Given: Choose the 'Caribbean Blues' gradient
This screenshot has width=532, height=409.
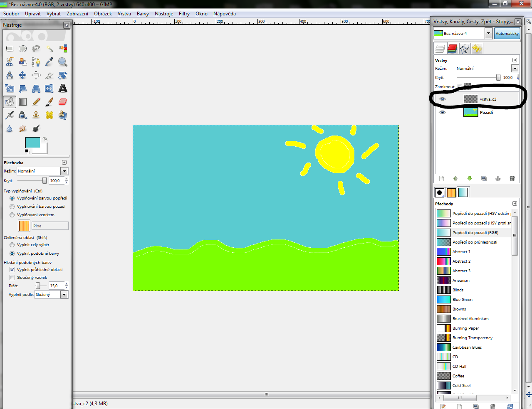Looking at the screenshot, I should click(467, 347).
